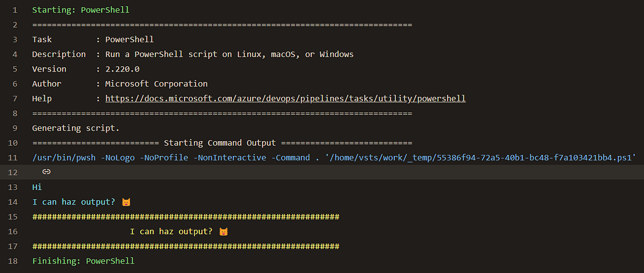This screenshot has height=273, width=644.
Task: Select the hash row on line 15
Action: tap(186, 217)
